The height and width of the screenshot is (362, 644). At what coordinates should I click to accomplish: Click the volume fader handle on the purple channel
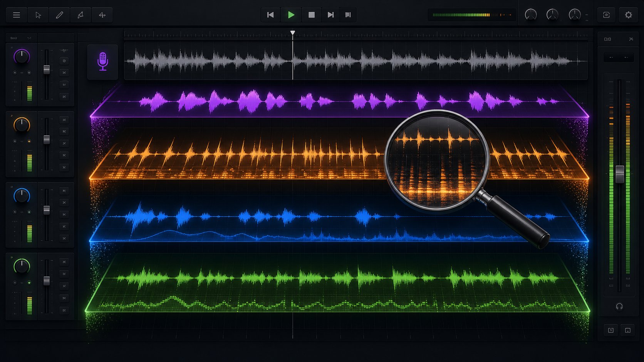pos(47,70)
